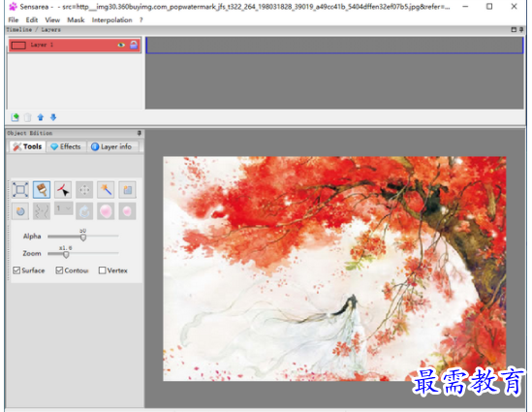Open the Mask menu

(76, 20)
